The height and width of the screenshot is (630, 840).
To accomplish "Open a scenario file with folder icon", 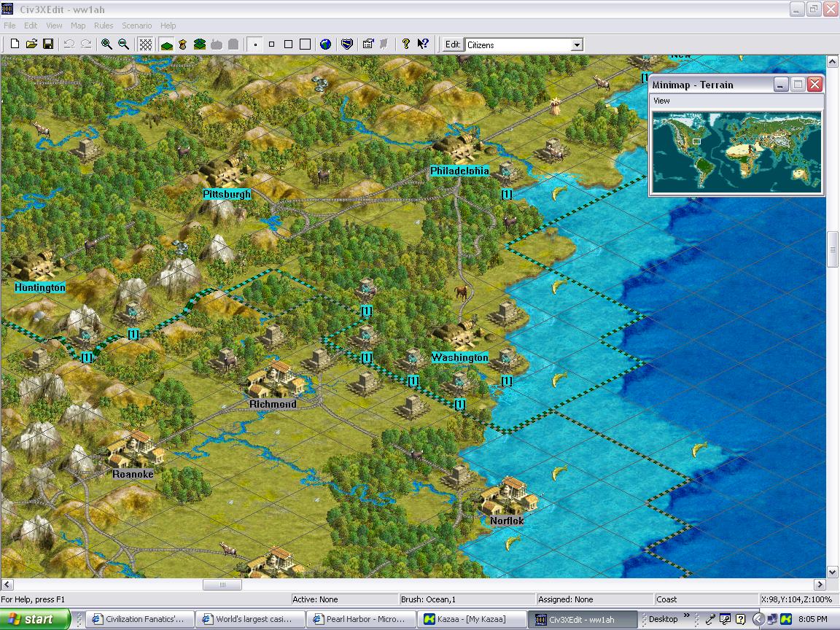I will tap(31, 44).
